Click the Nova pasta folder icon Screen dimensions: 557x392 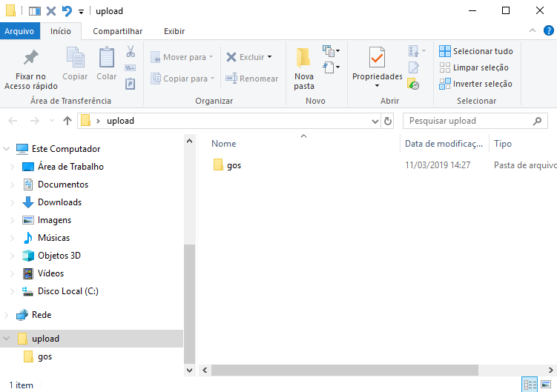click(x=304, y=58)
